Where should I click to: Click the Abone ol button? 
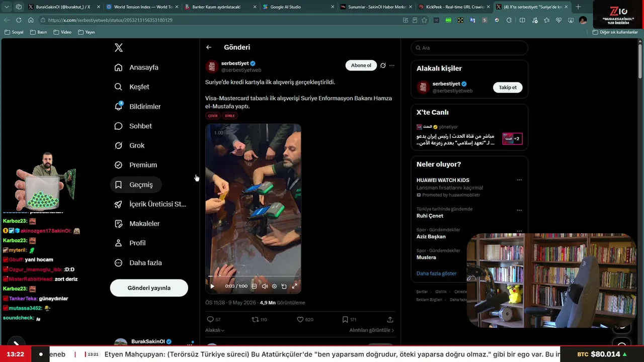click(x=361, y=65)
